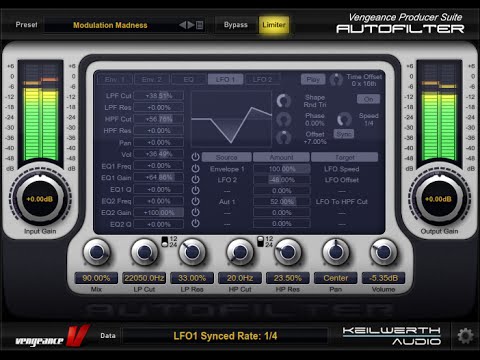The height and width of the screenshot is (360, 480).
Task: Open settings with the gear icon
Action: [x=465, y=336]
